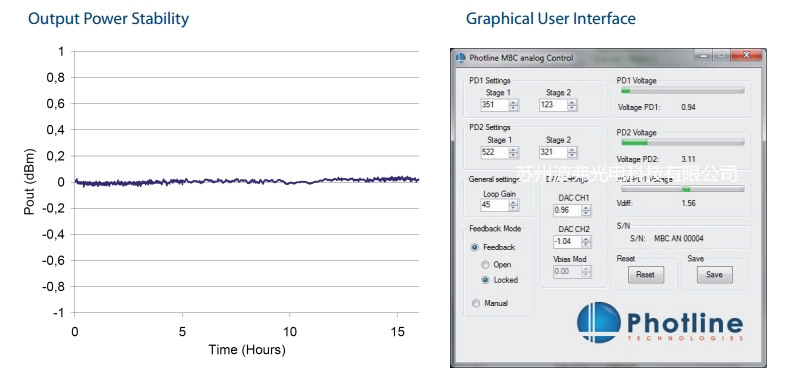Select the Feedback radio button
This screenshot has width=788, height=386.
point(474,247)
